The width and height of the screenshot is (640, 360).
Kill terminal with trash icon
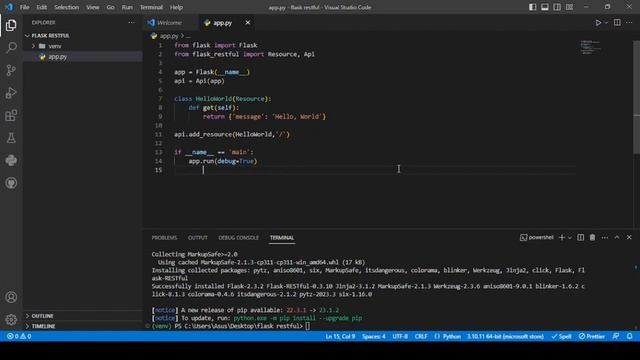(x=592, y=238)
